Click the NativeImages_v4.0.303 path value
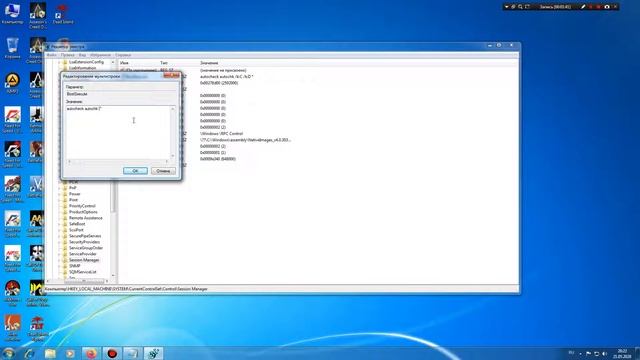This screenshot has width=640, height=360. (x=245, y=140)
